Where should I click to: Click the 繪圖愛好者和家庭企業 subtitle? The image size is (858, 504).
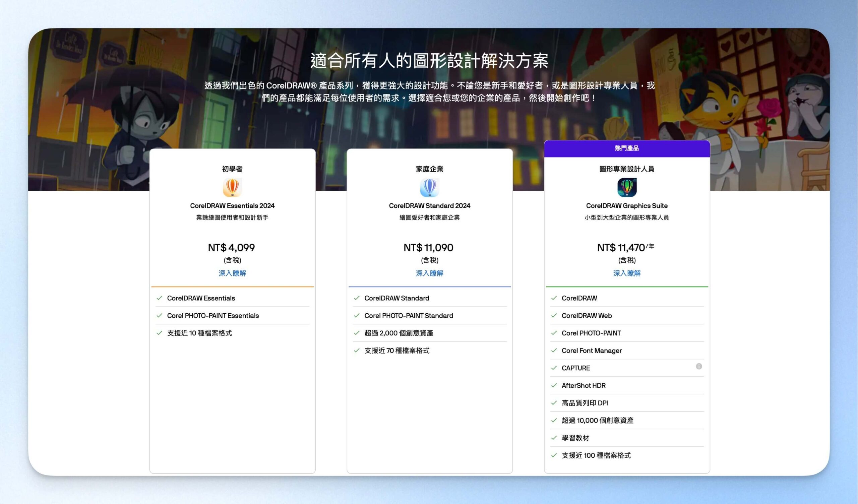point(429,217)
